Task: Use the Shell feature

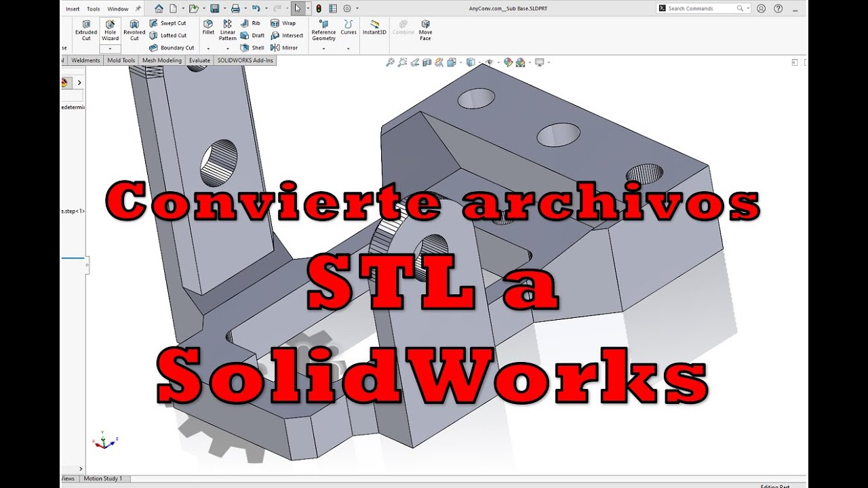Action: pos(252,47)
